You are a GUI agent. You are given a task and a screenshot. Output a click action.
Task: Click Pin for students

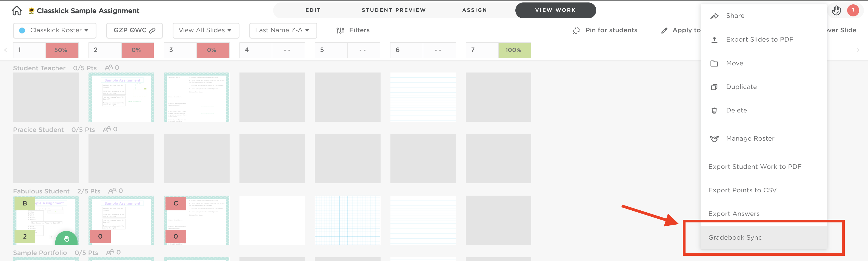(x=605, y=30)
